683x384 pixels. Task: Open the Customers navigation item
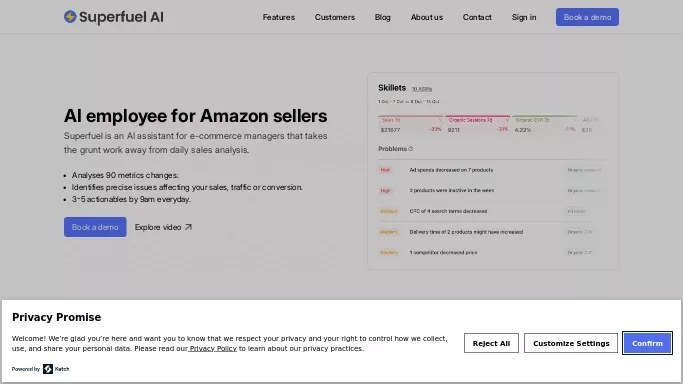point(335,17)
